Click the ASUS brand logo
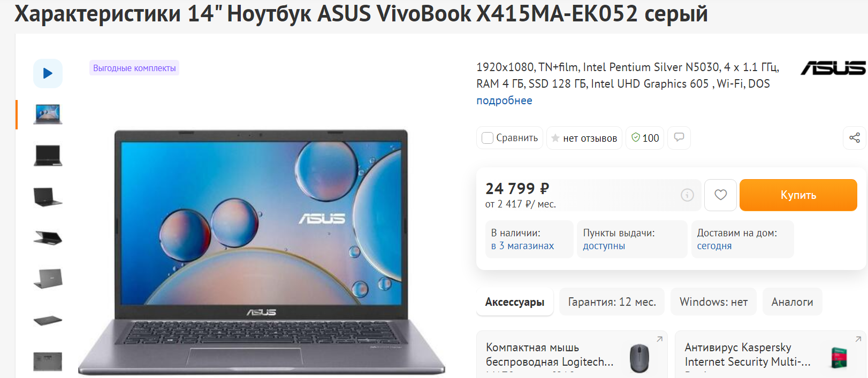The width and height of the screenshot is (868, 378). click(833, 68)
